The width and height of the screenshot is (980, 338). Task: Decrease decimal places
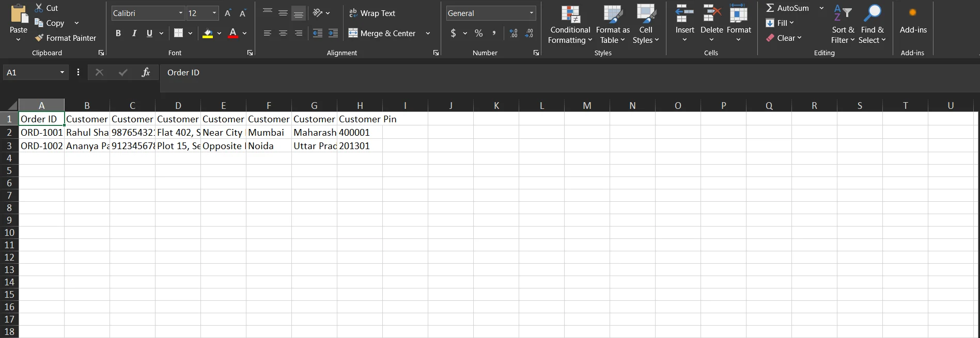click(x=530, y=33)
